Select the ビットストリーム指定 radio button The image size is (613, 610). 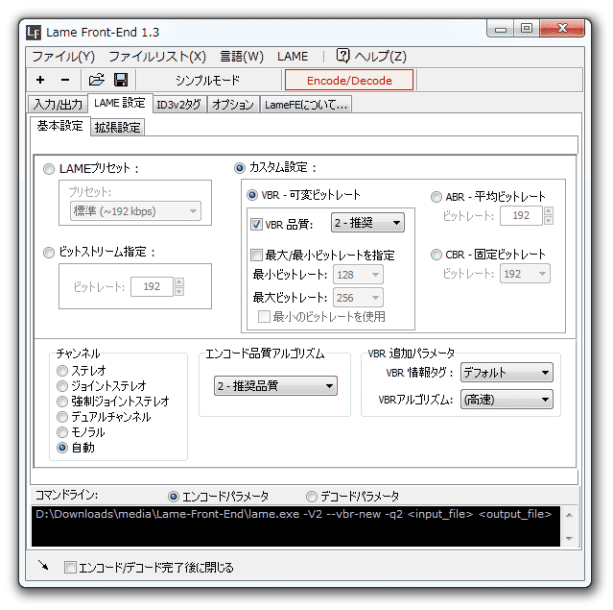[49, 253]
